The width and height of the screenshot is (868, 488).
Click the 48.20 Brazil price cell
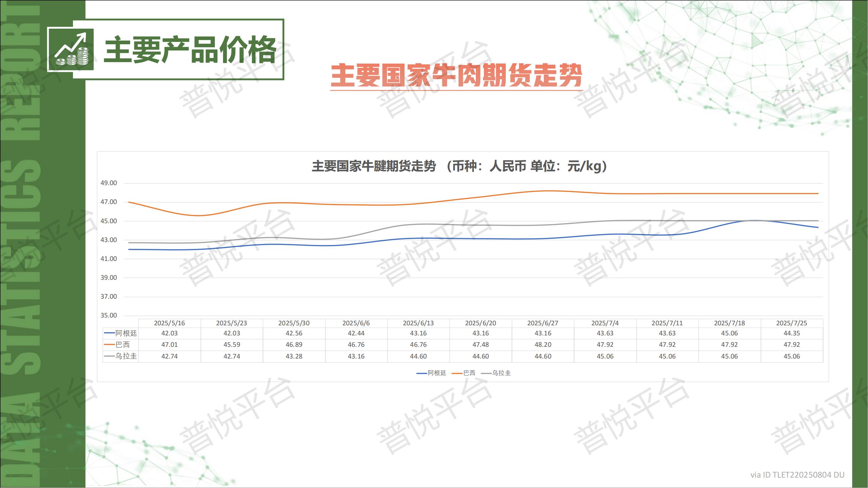543,345
